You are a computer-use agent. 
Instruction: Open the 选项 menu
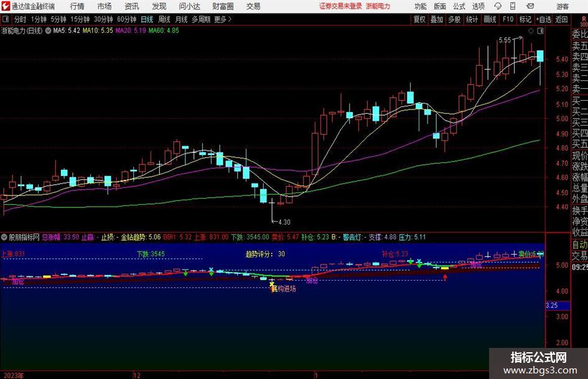(478, 6)
